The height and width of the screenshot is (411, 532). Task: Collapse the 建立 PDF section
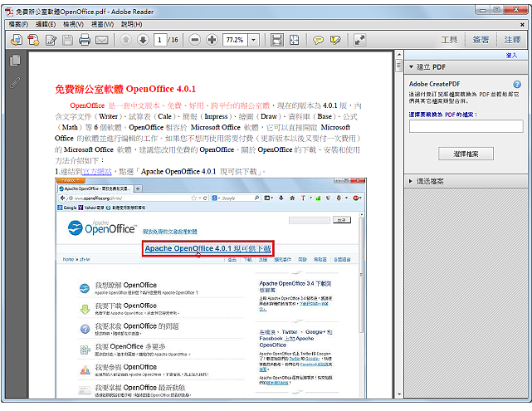[x=411, y=67]
